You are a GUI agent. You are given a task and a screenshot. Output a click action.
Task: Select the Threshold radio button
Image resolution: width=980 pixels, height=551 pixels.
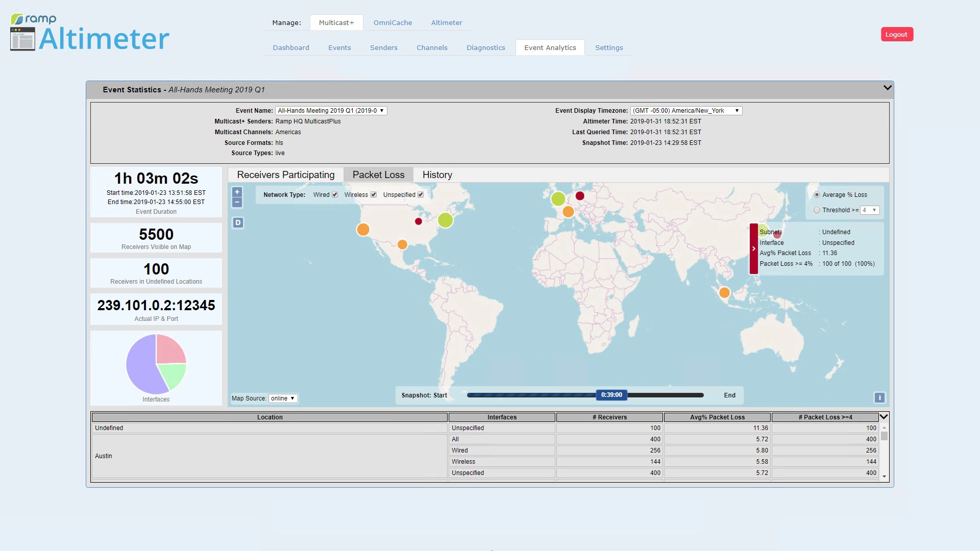click(817, 210)
